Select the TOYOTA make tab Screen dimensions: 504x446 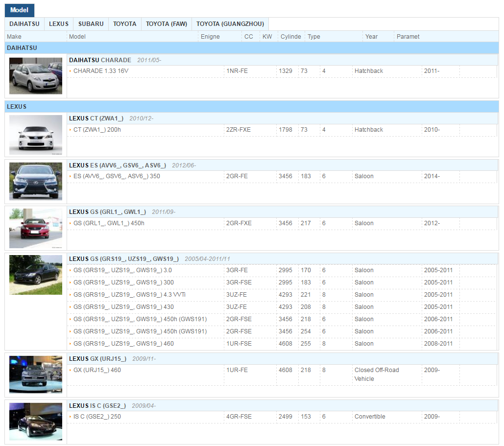click(x=125, y=24)
